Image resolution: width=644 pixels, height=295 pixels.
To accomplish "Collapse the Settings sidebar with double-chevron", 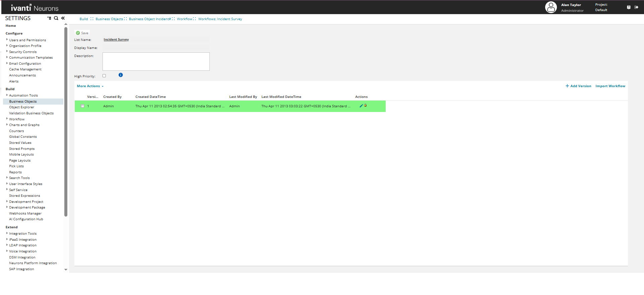I will point(63,18).
